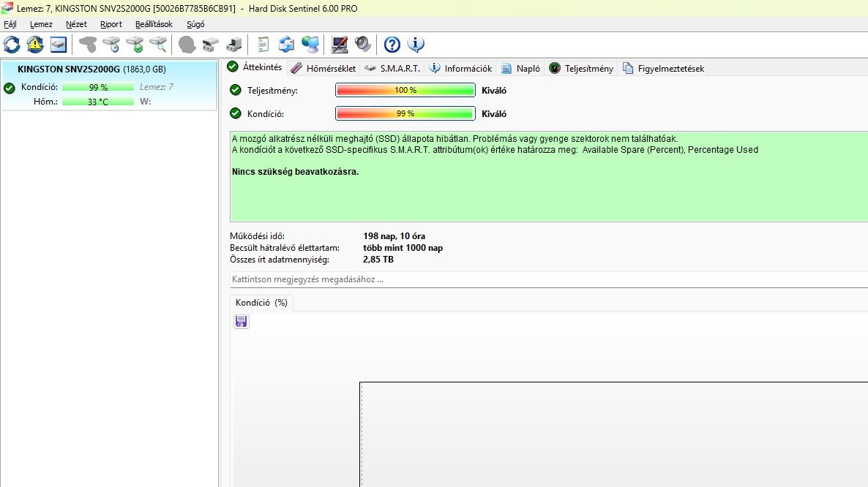Switch to the Információk tab

(x=460, y=69)
